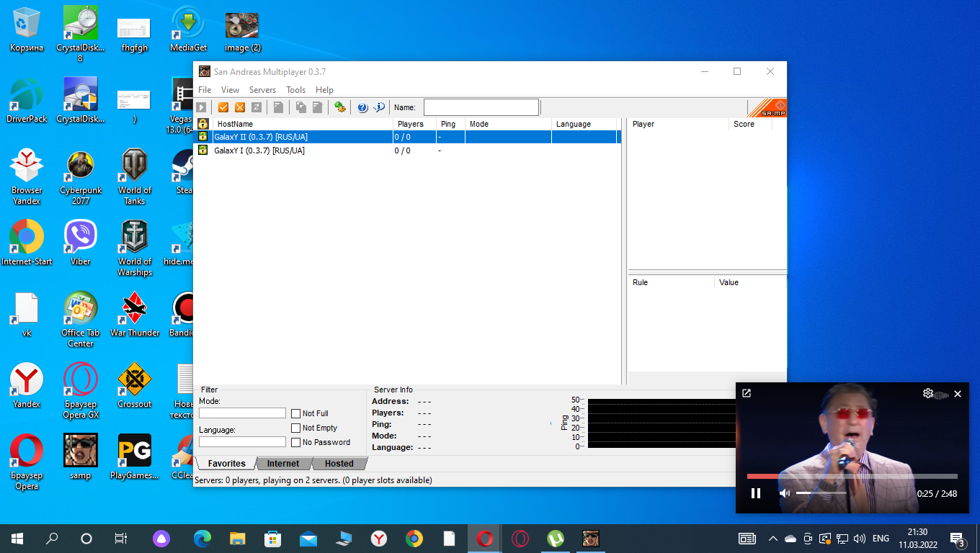Open the Cyberpunk 2077 desktop icon

80,177
